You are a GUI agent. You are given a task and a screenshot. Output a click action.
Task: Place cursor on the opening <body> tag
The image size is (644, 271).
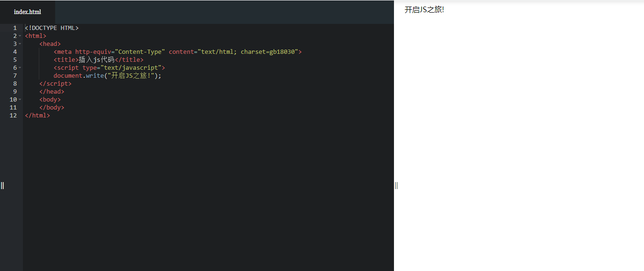[50, 100]
